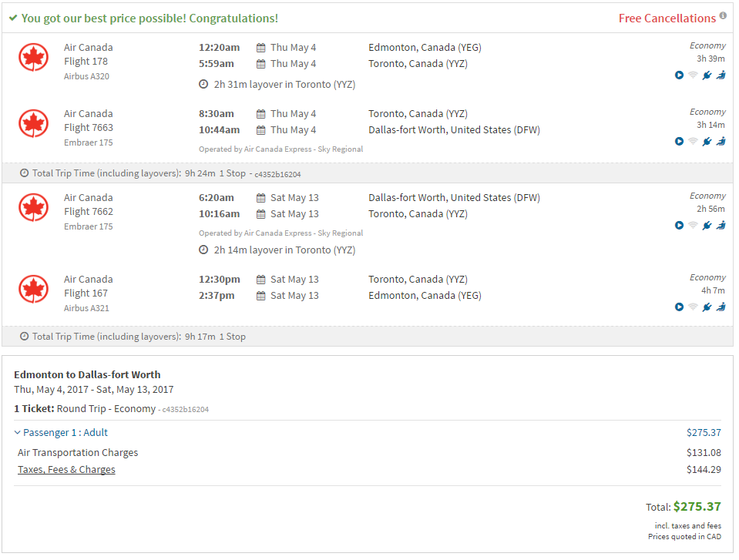
Task: Click the seat icon on Flight 7662
Action: pyautogui.click(x=721, y=226)
